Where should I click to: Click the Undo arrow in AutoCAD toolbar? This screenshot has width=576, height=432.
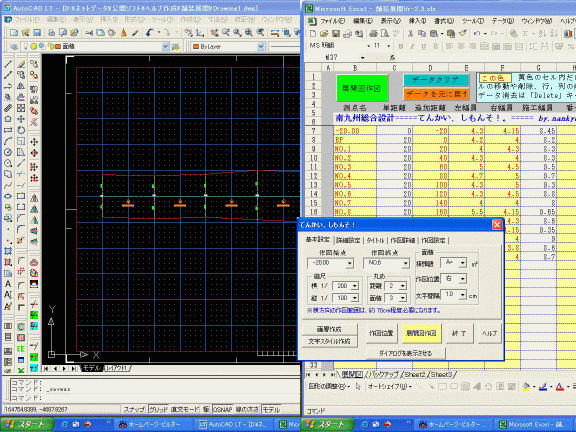point(150,33)
